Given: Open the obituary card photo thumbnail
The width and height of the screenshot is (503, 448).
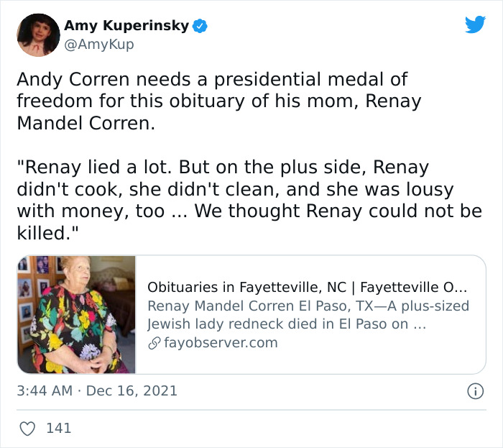Looking at the screenshot, I should pos(77,314).
